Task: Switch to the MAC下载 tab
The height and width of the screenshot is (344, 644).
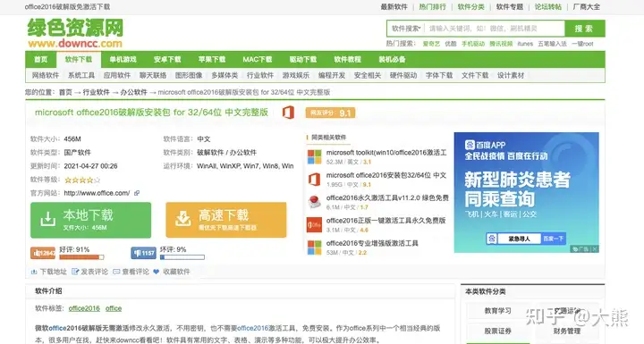Action: (257, 59)
